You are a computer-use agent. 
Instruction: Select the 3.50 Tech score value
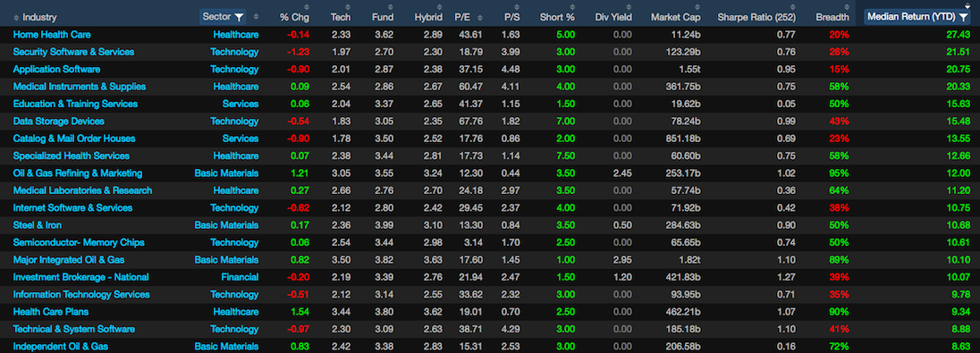click(342, 259)
